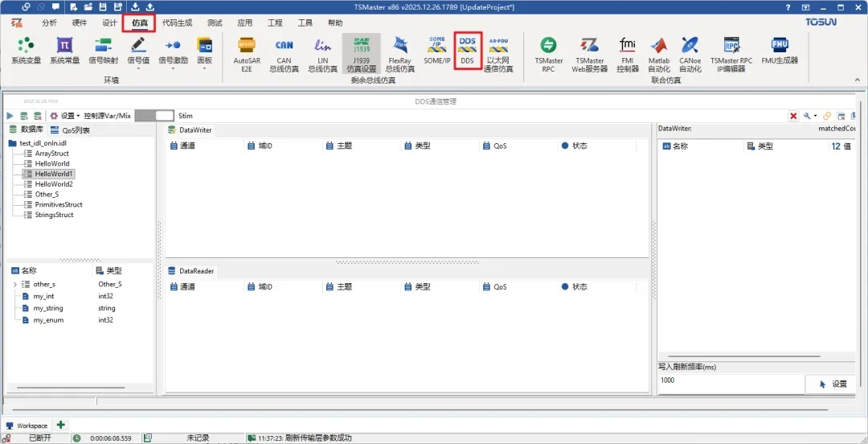Image resolution: width=868 pixels, height=444 pixels.
Task: Click the orange link icon in DDS toolbar
Action: pyautogui.click(x=827, y=116)
